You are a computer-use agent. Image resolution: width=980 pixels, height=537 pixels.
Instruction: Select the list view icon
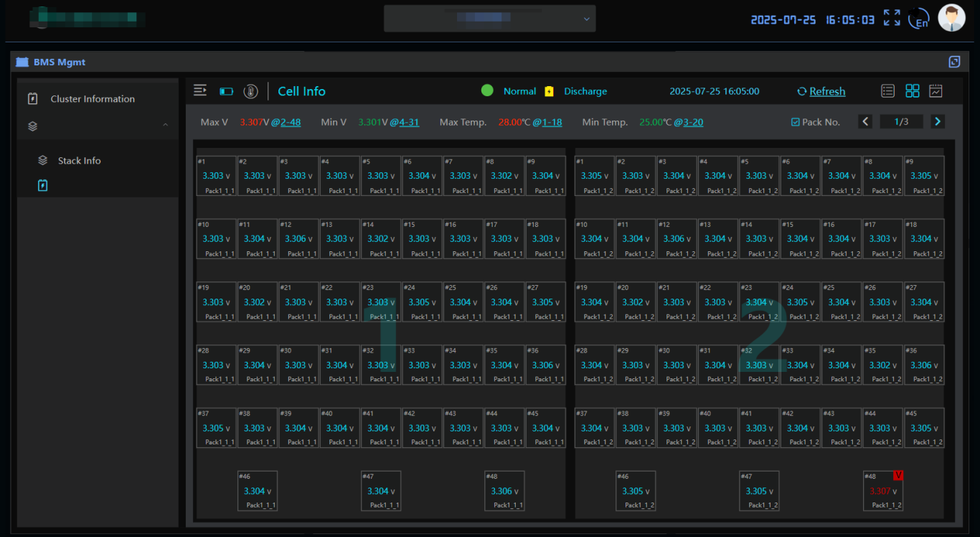pyautogui.click(x=888, y=91)
